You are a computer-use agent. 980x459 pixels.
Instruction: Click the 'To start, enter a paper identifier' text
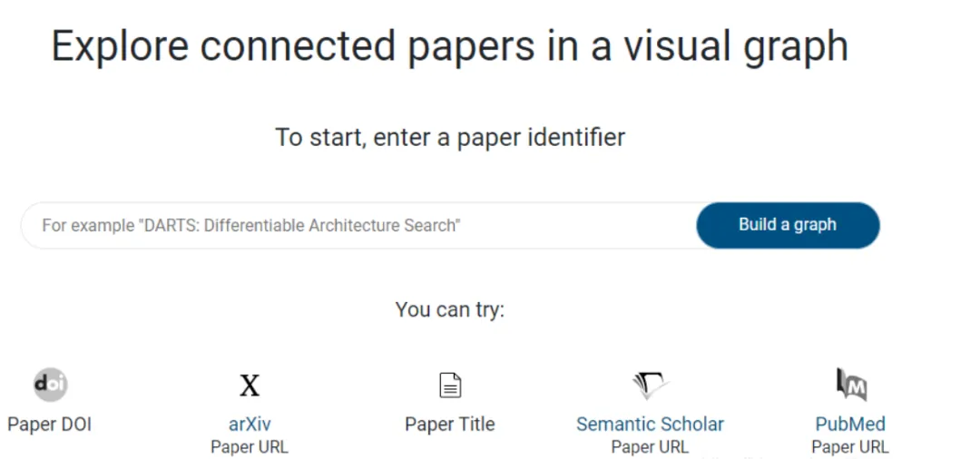pos(450,137)
